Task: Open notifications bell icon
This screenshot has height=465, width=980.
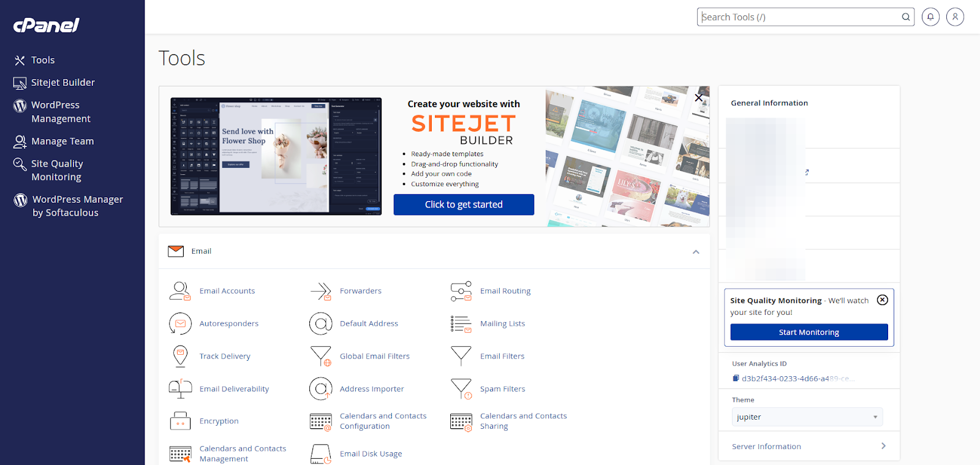Action: 930,17
